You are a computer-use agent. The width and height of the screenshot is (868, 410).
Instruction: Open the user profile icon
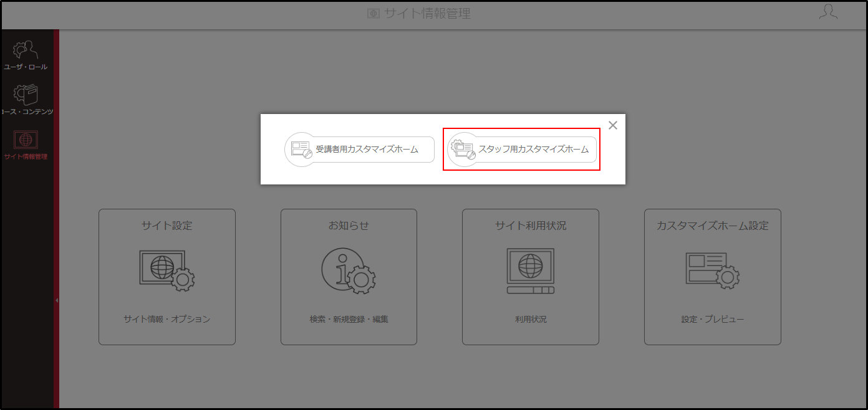tap(828, 12)
